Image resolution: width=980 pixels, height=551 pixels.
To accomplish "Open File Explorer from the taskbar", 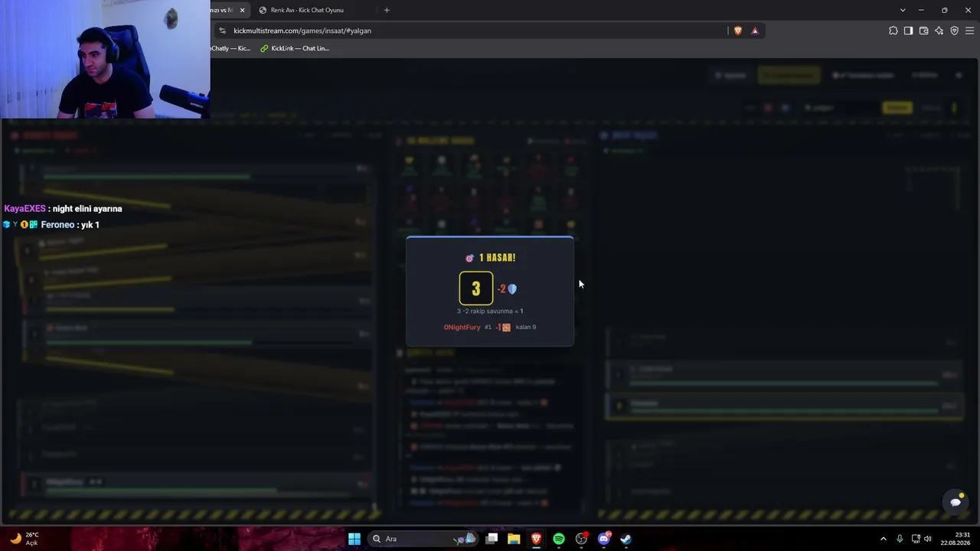I will [514, 539].
